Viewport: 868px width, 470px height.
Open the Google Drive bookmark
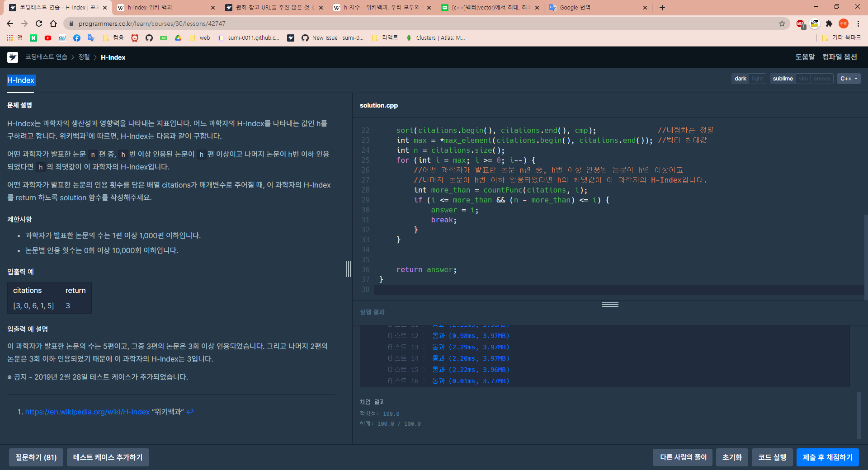point(178,38)
